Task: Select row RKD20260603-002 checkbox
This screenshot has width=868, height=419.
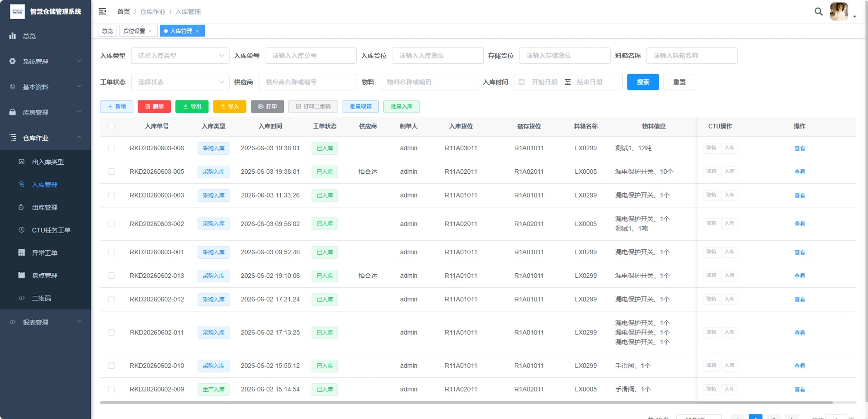Action: point(111,224)
